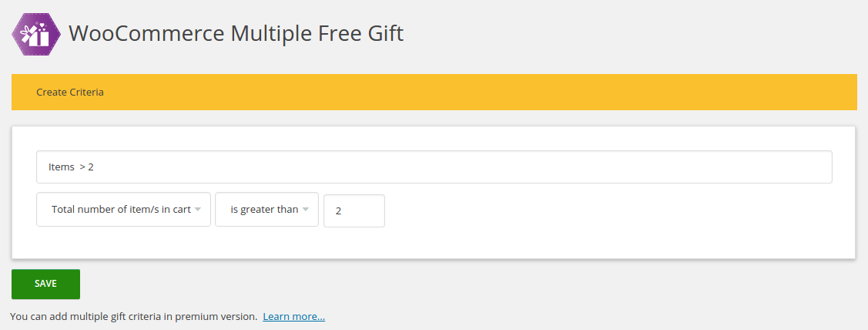Image resolution: width=868 pixels, height=330 pixels.
Task: Follow the "Learn more..." link
Action: pos(293,317)
